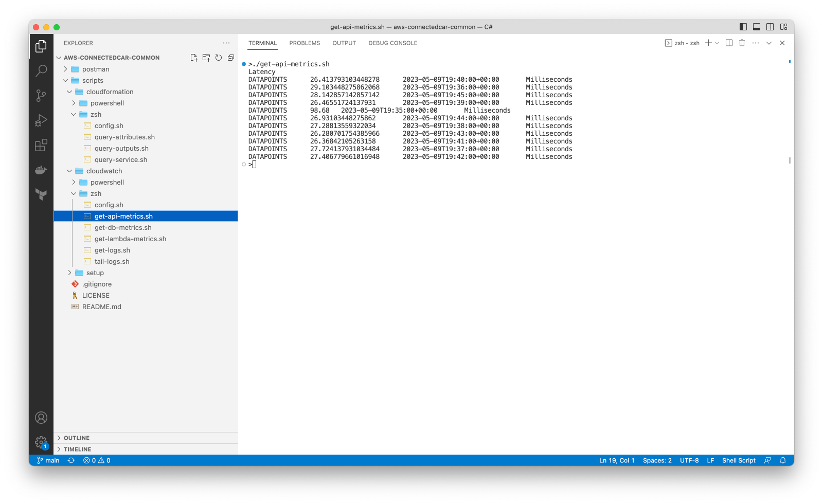Toggle secondary side bar visibility

[x=770, y=27]
